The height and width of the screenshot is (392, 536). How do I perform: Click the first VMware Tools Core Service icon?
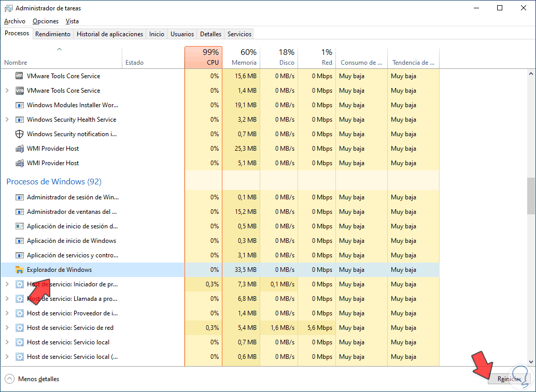pos(20,76)
